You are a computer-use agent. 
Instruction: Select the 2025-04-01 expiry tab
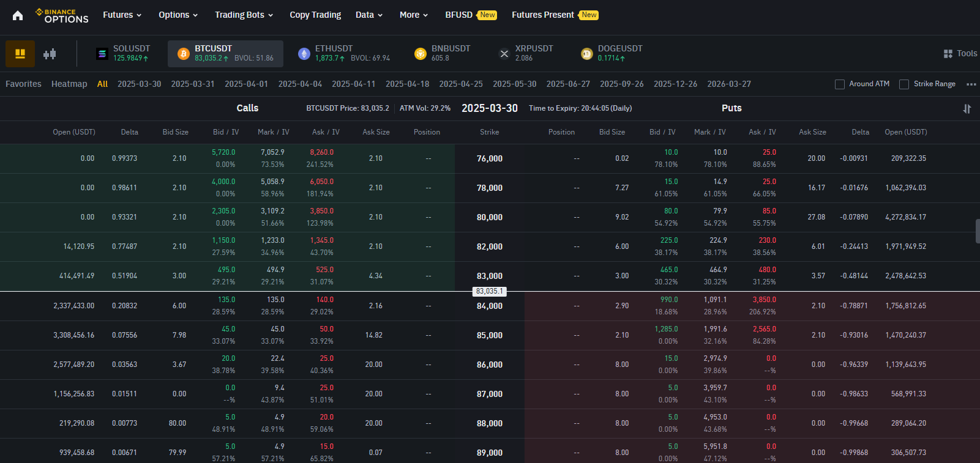pos(246,84)
